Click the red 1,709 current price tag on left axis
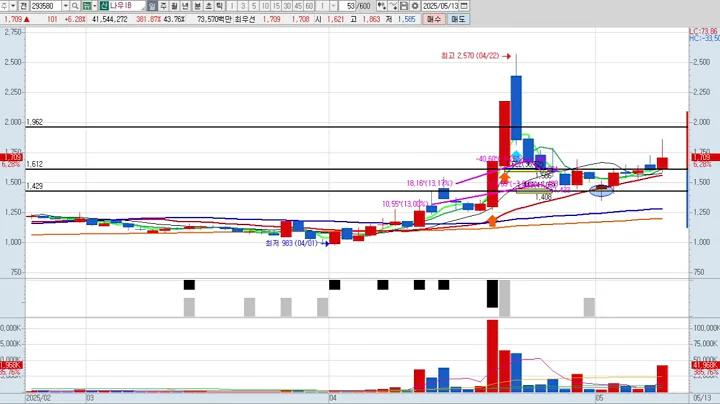This screenshot has height=404, width=720. click(12, 157)
